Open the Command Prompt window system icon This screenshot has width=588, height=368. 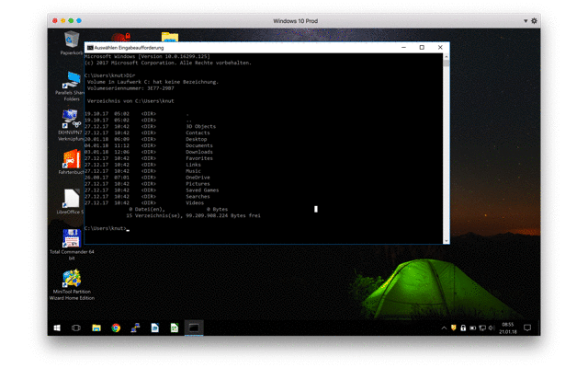(90, 48)
